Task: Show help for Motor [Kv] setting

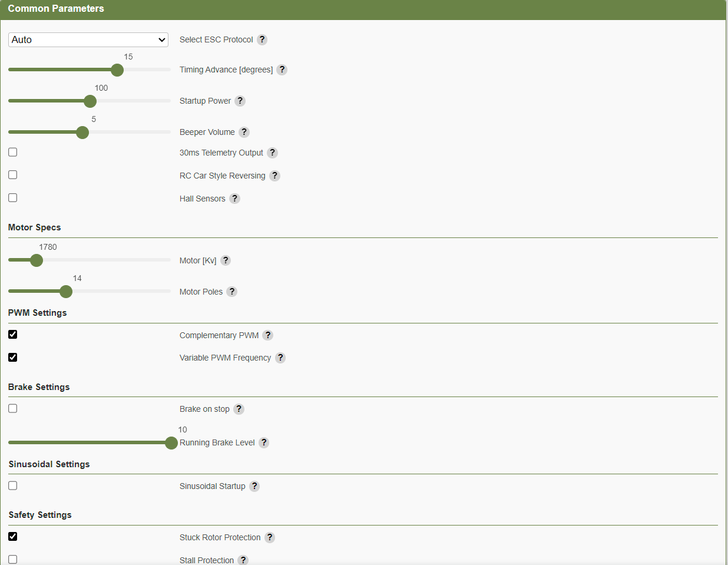Action: [226, 260]
